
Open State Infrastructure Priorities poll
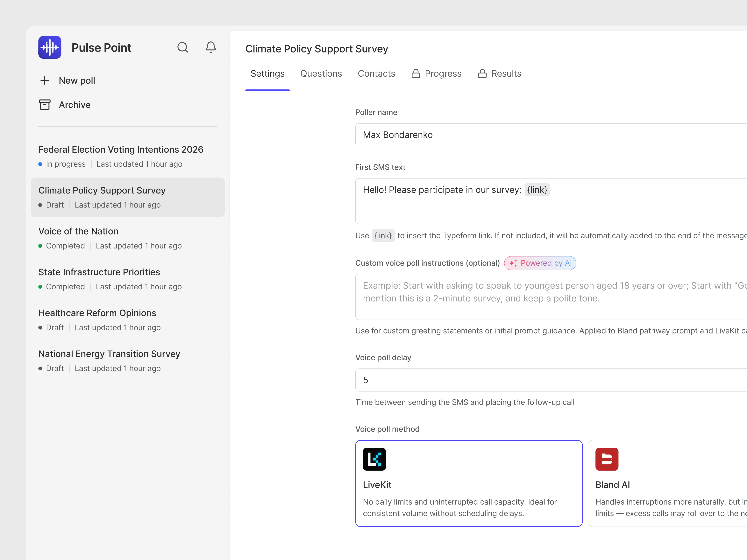tap(128, 279)
